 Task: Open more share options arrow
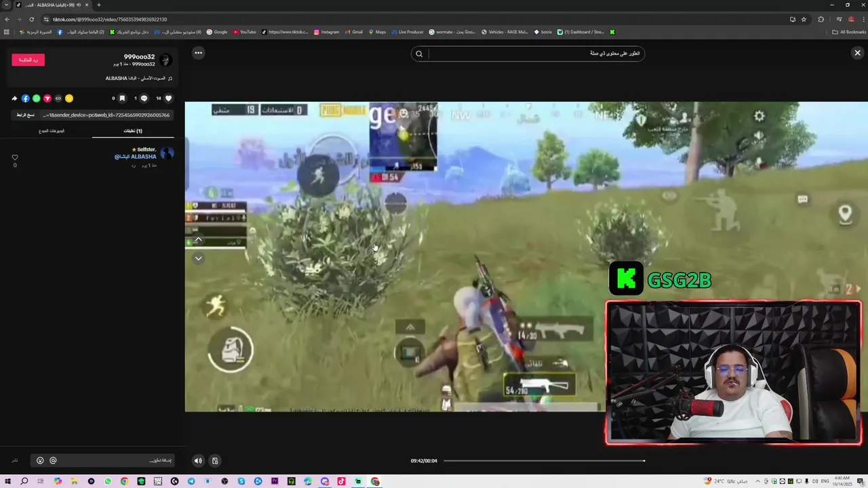click(x=14, y=98)
